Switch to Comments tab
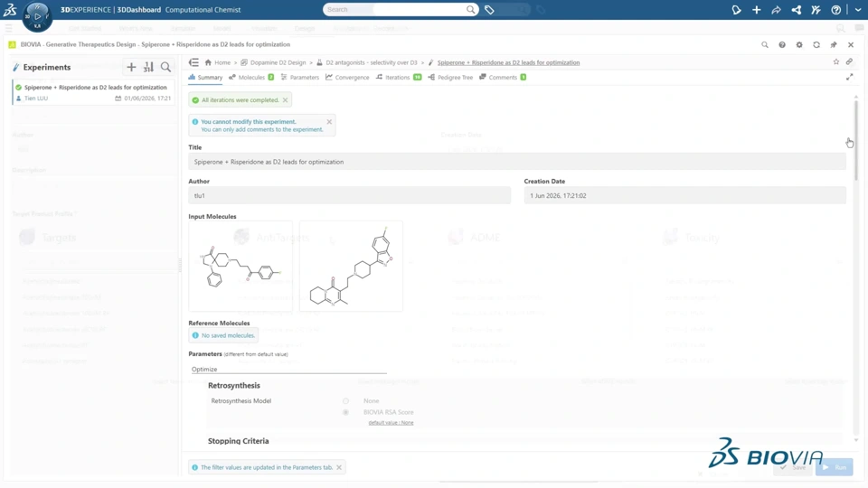This screenshot has height=488, width=868. point(503,78)
